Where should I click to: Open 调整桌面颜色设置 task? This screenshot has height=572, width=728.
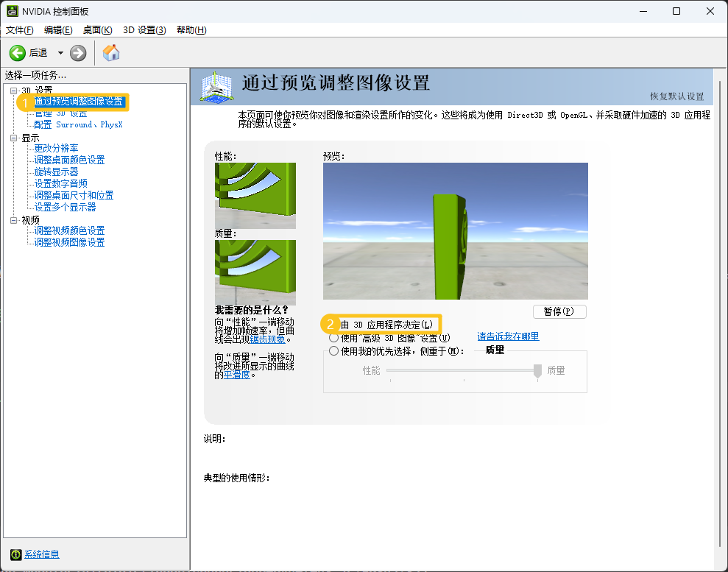(69, 160)
